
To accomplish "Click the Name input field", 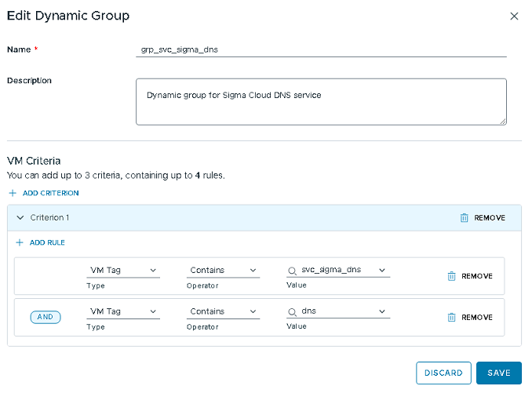I will pyautogui.click(x=321, y=49).
